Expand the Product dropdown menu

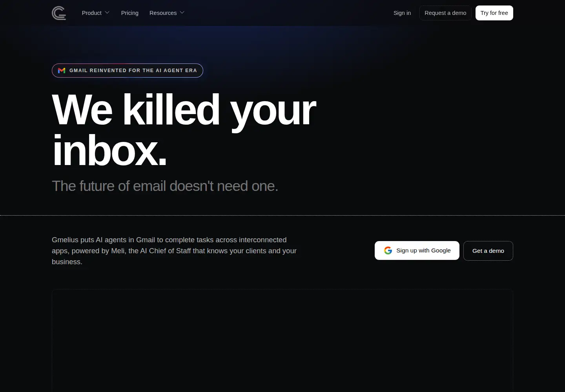click(95, 13)
